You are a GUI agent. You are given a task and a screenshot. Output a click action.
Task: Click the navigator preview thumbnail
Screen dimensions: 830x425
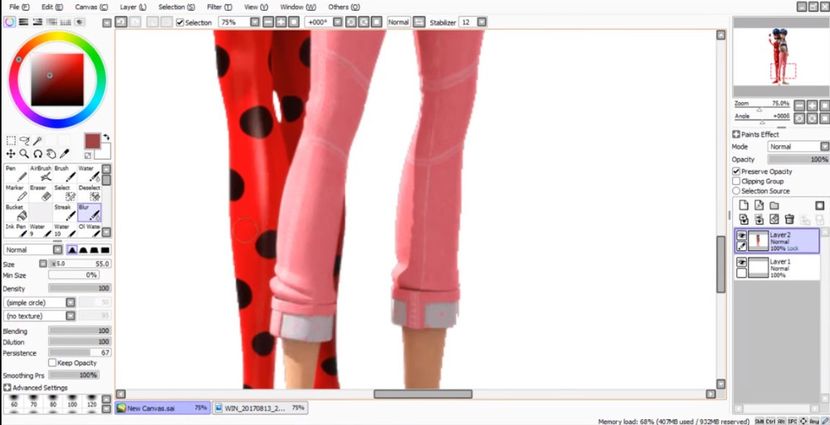[x=780, y=57]
